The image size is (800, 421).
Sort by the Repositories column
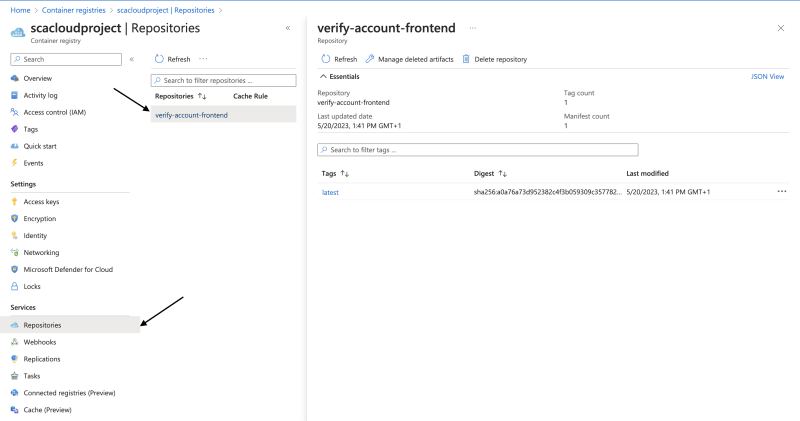[x=181, y=96]
